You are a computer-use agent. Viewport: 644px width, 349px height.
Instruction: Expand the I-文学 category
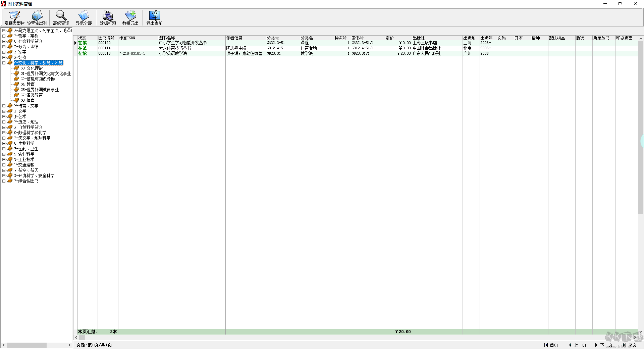4,111
